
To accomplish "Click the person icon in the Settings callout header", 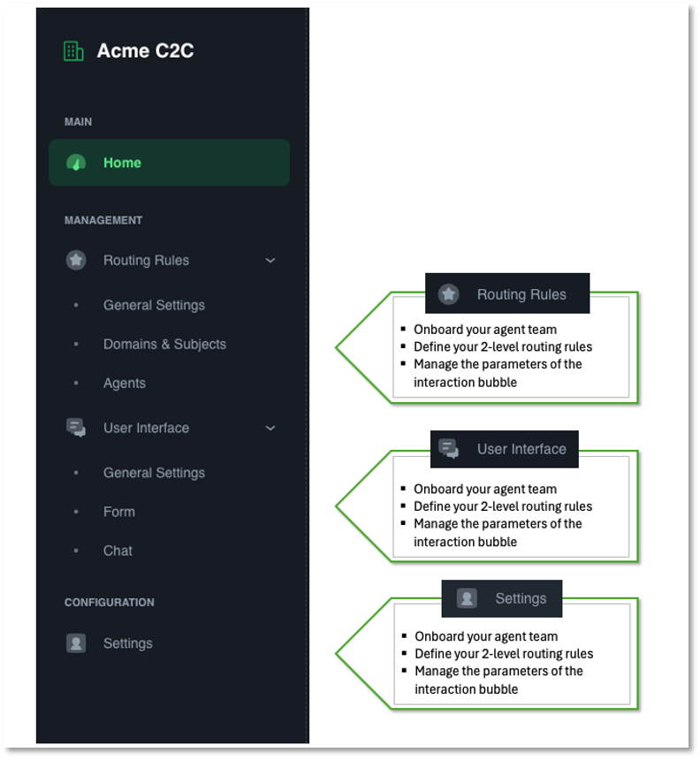I will click(x=467, y=598).
